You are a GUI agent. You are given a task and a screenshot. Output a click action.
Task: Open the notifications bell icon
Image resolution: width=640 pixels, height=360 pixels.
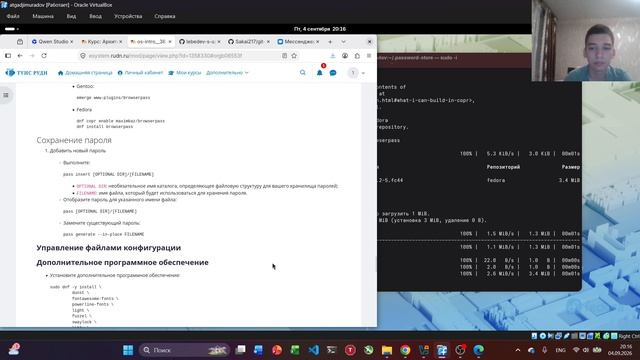pos(320,73)
